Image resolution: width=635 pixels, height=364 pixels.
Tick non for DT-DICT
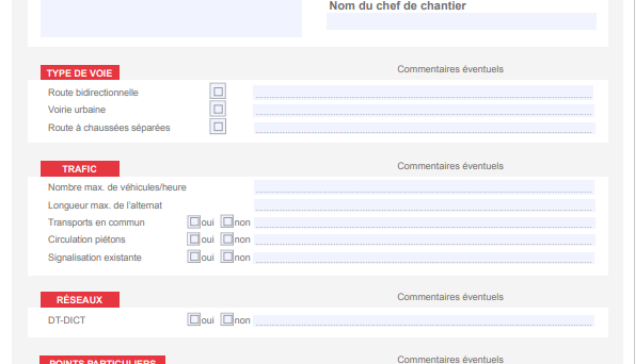(x=227, y=319)
